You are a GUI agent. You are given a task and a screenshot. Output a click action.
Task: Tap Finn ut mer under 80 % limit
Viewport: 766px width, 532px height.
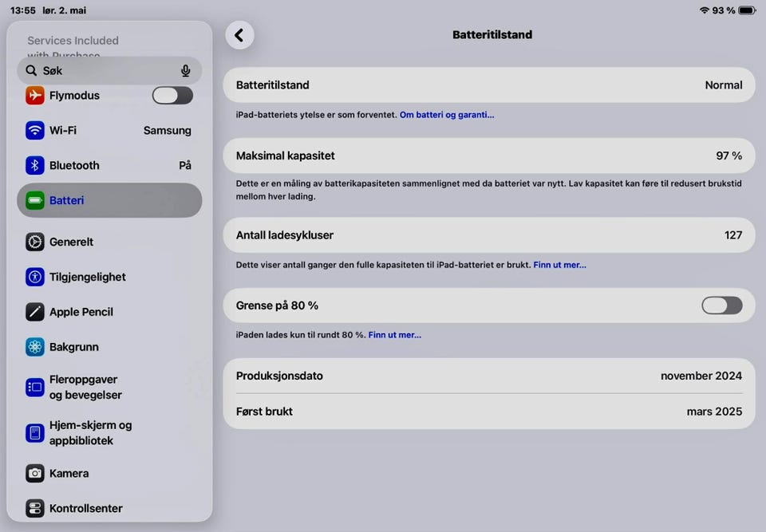tap(395, 335)
